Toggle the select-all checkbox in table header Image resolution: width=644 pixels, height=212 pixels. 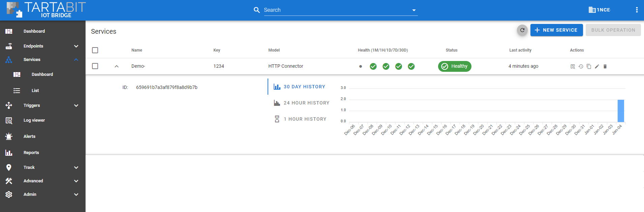(95, 50)
